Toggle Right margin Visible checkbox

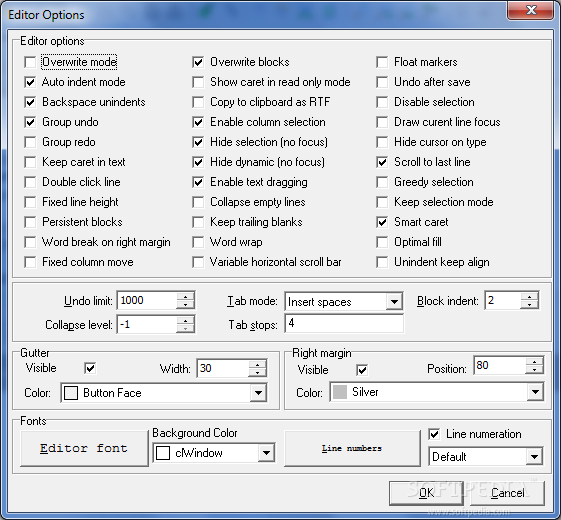[x=362, y=370]
